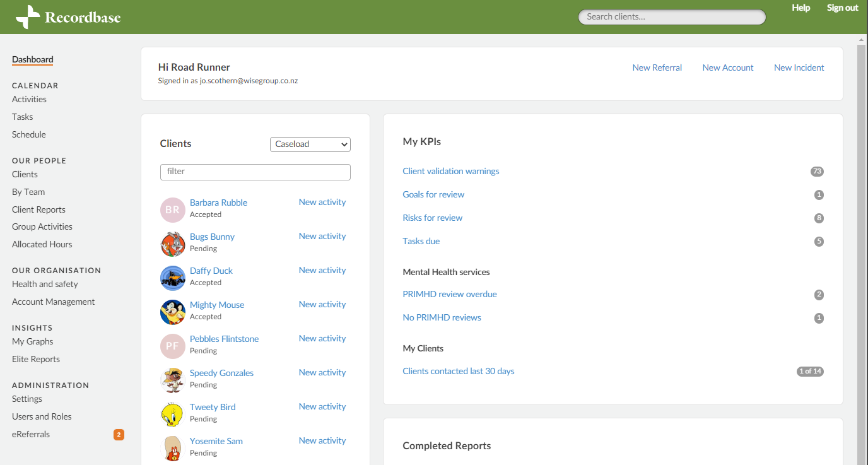Open Bugs Bunny's avatar picture
This screenshot has height=465, width=868.
pyautogui.click(x=172, y=244)
